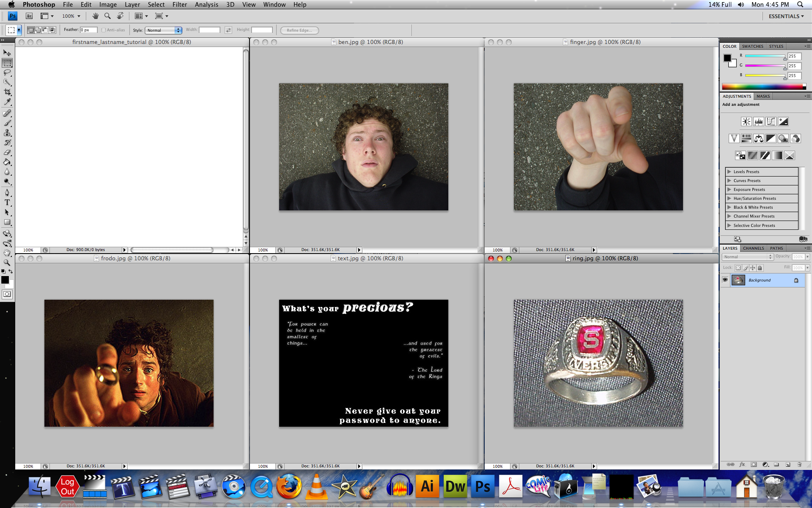Open the 100% zoom level dropdown
Image resolution: width=812 pixels, height=508 pixels.
tap(71, 16)
